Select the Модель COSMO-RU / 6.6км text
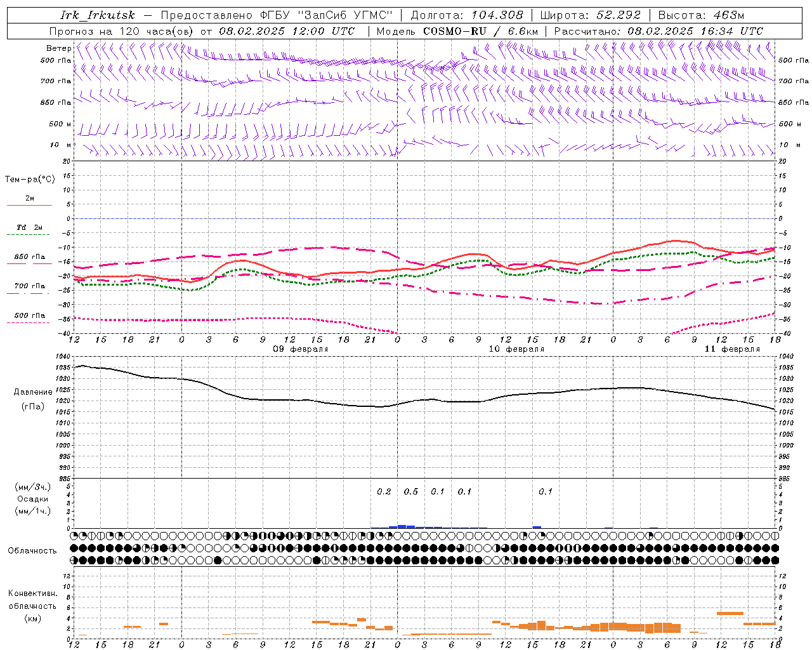 [457, 31]
